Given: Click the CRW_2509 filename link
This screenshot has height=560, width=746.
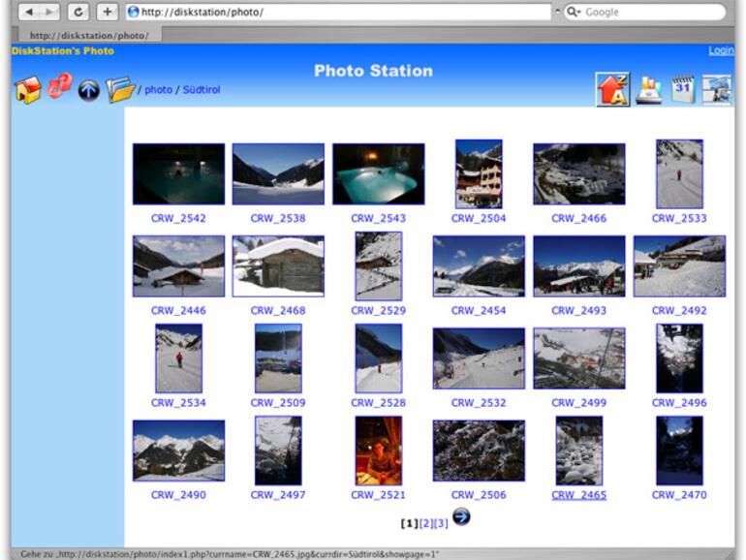Looking at the screenshot, I should click(278, 403).
